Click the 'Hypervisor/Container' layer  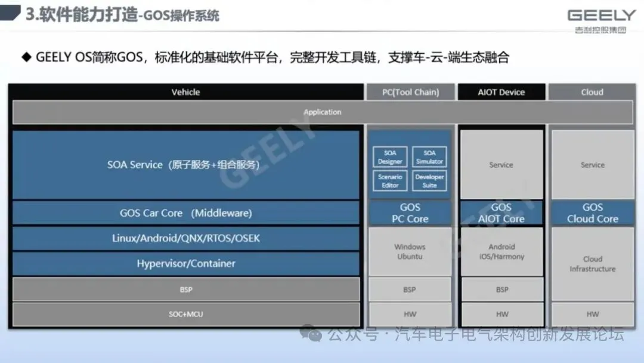point(185,263)
